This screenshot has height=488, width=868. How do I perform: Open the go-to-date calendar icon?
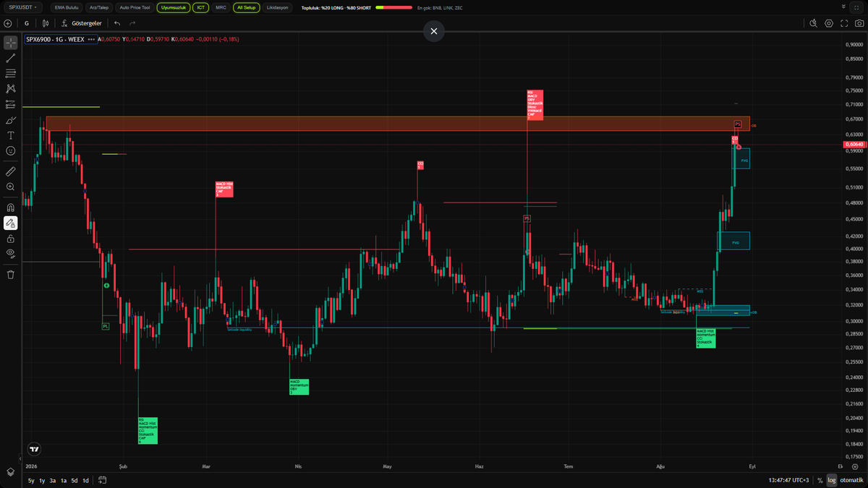point(102,480)
